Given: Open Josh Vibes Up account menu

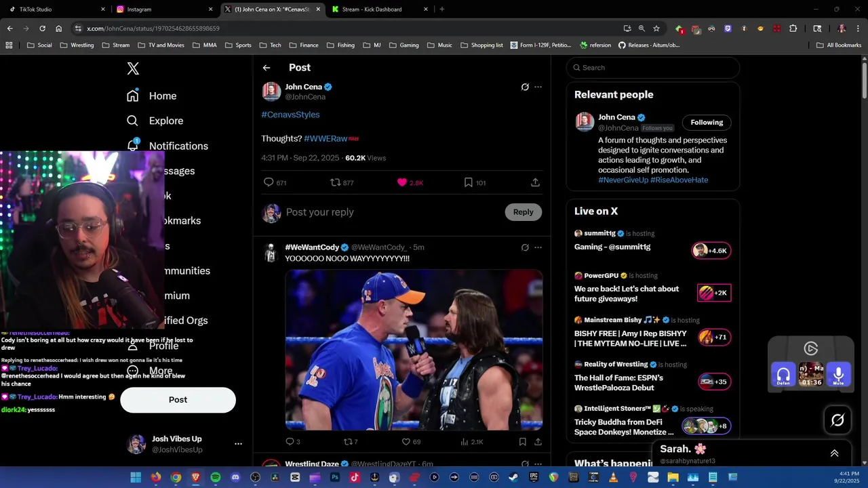Looking at the screenshot, I should tap(184, 444).
